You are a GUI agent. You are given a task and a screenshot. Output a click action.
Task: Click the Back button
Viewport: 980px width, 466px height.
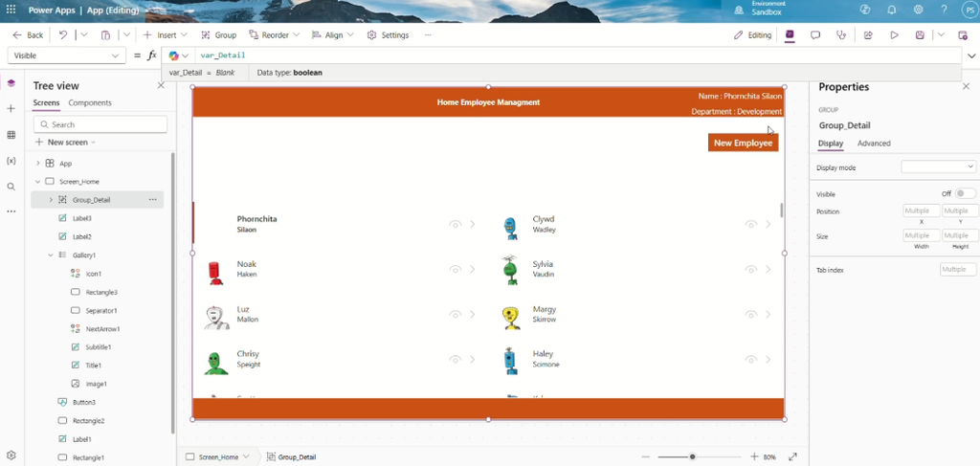coord(28,35)
